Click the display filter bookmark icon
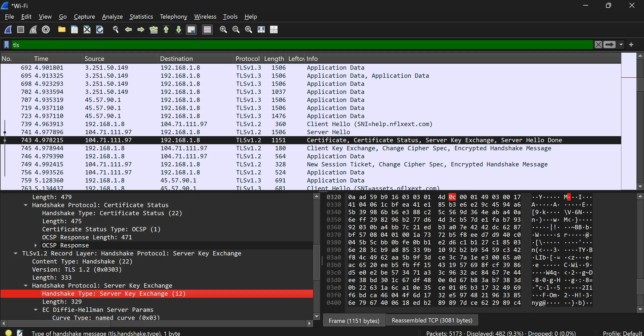 (7, 45)
